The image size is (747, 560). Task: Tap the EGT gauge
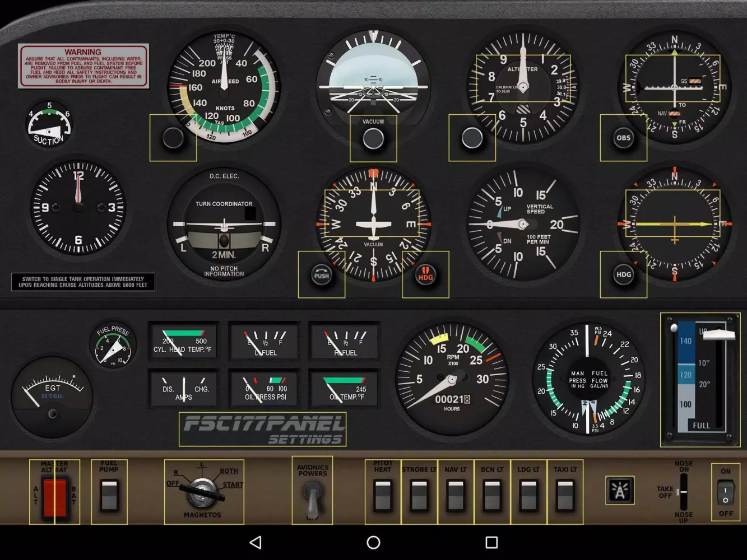(x=52, y=398)
